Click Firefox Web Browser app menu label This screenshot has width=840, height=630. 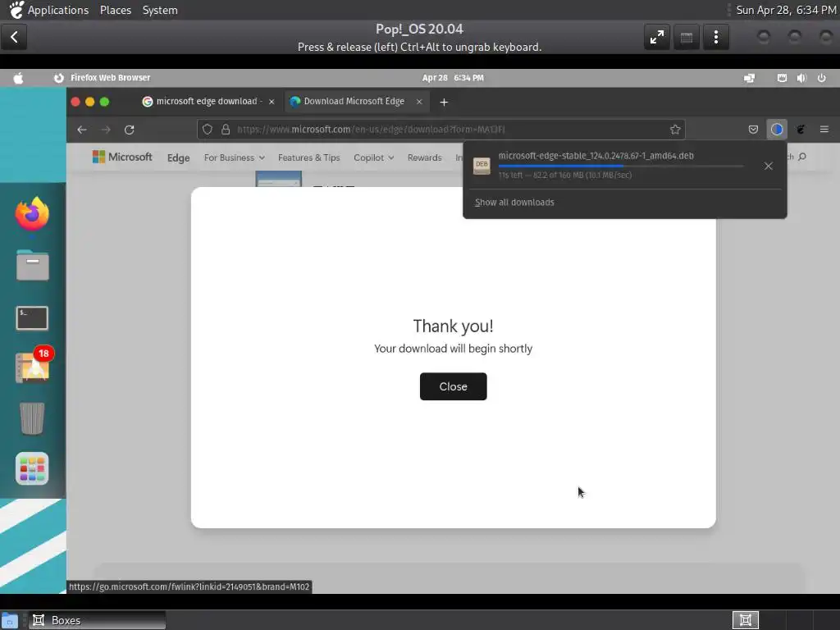111,78
